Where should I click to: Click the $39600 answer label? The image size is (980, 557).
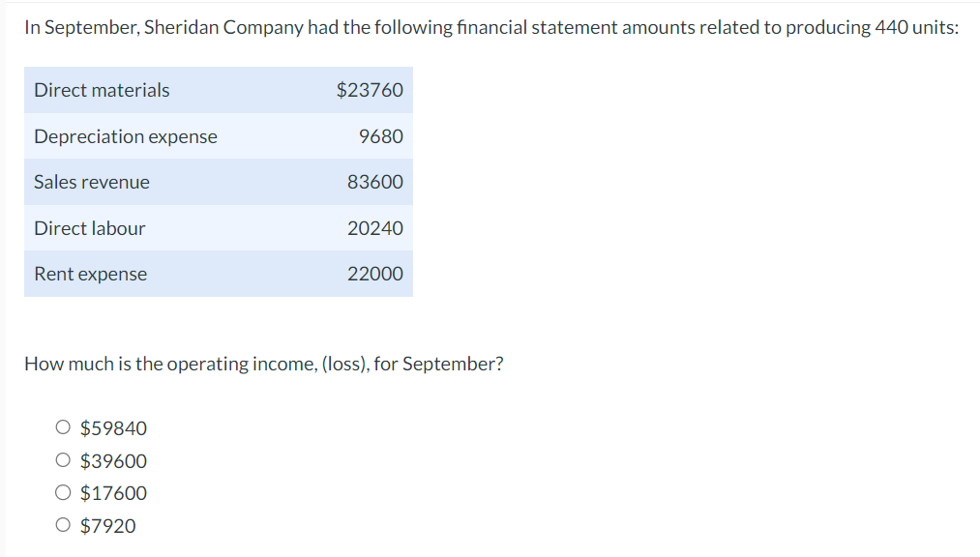click(113, 460)
